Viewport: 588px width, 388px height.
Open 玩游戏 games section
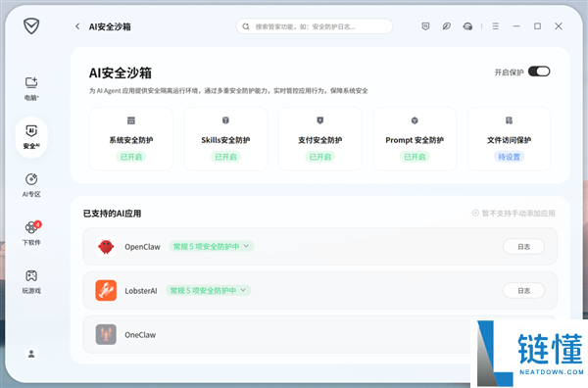pos(31,281)
